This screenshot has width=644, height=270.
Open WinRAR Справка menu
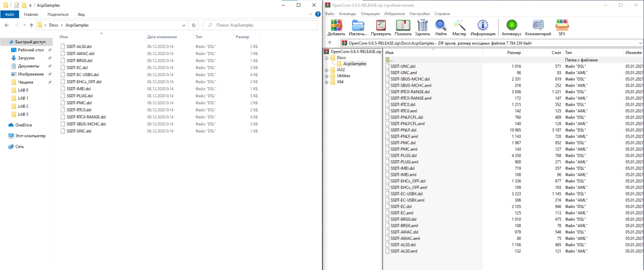(442, 14)
